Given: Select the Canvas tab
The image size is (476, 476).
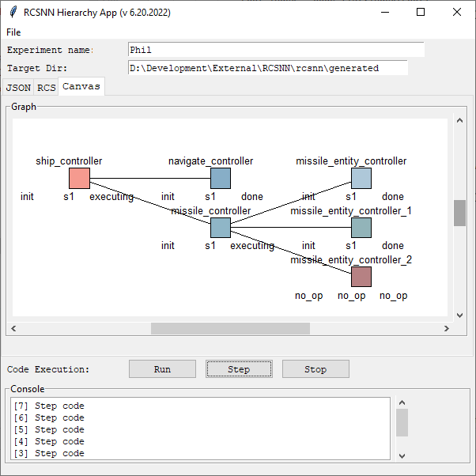Looking at the screenshot, I should click(81, 86).
